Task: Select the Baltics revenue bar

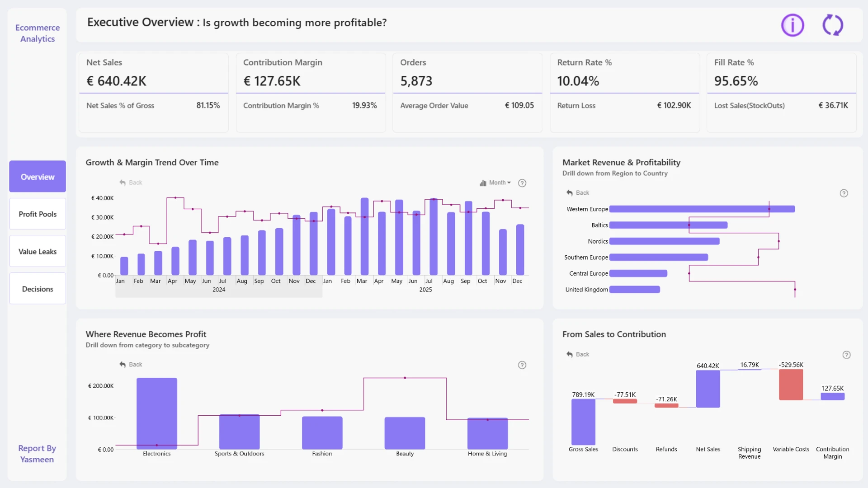Action: coord(668,225)
